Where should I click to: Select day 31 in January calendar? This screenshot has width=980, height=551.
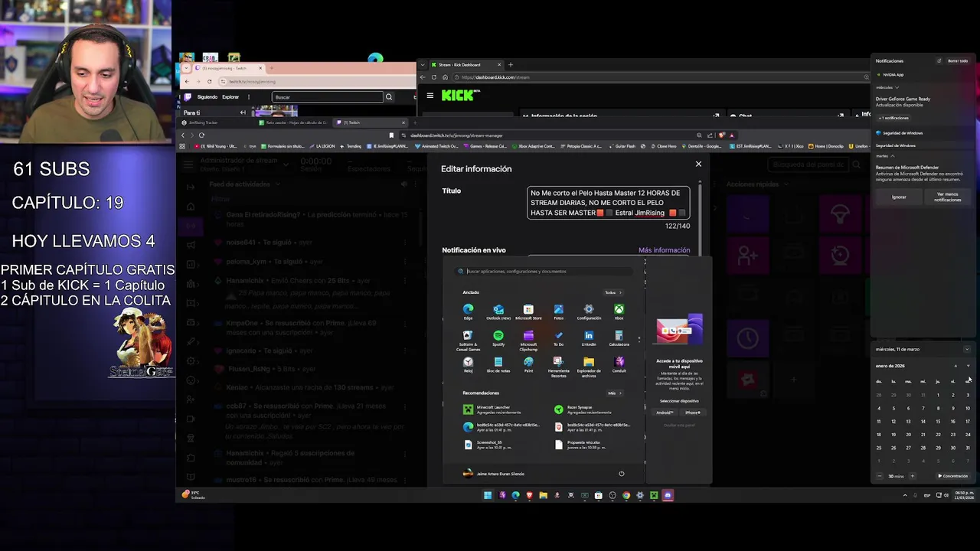(x=968, y=448)
